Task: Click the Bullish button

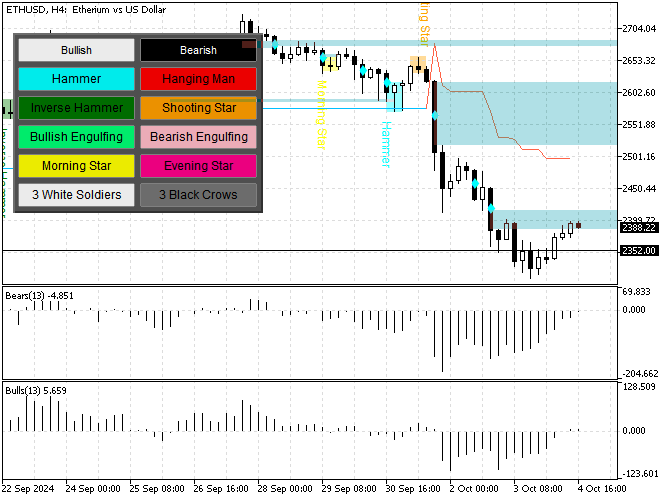Action: coord(76,50)
